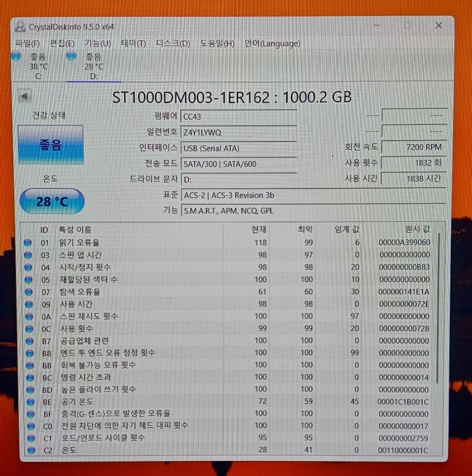Click the status orb for C0 전원 차단
472x476 pixels.
tap(31, 426)
